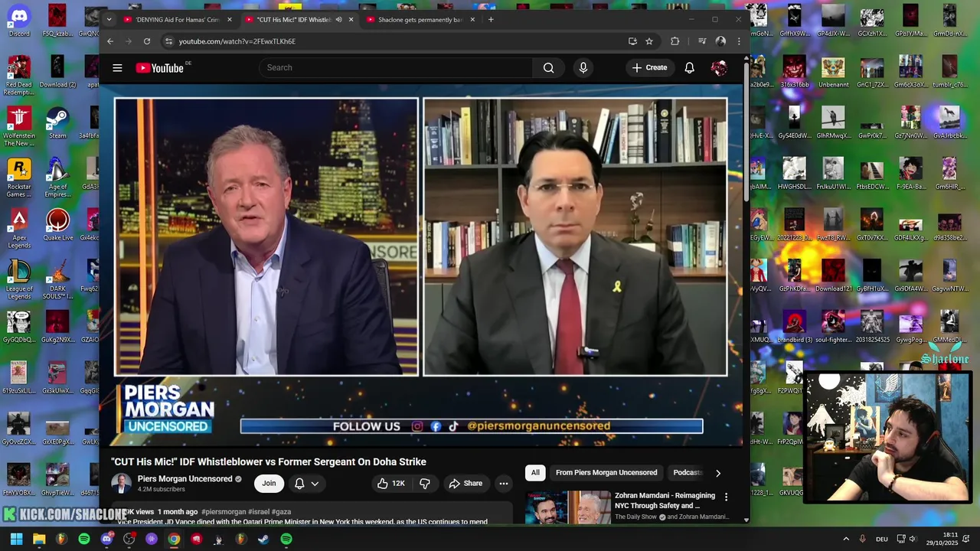Show more filter chips with right arrow
Image resolution: width=980 pixels, height=551 pixels.
coord(717,473)
